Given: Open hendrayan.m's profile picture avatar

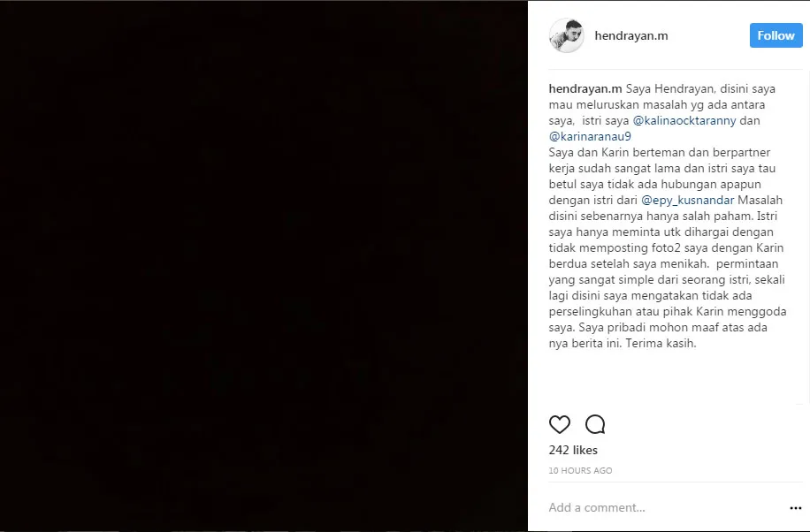Looking at the screenshot, I should click(566, 35).
